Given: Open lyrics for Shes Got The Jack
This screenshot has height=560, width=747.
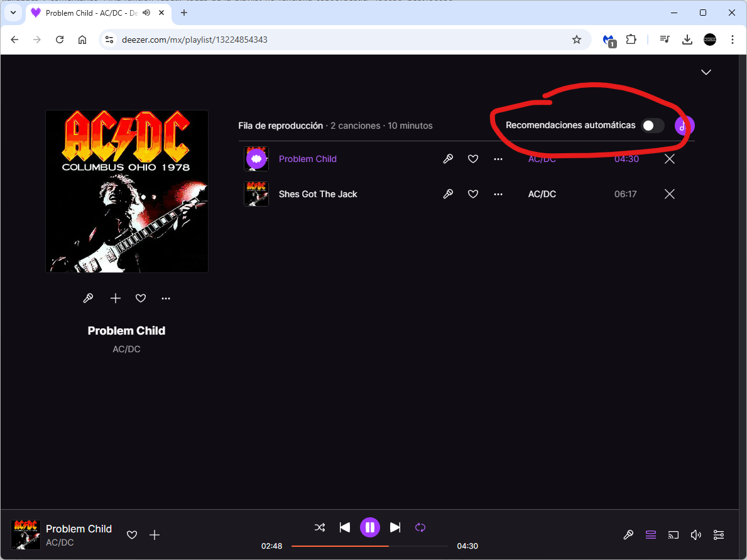Looking at the screenshot, I should [x=448, y=194].
